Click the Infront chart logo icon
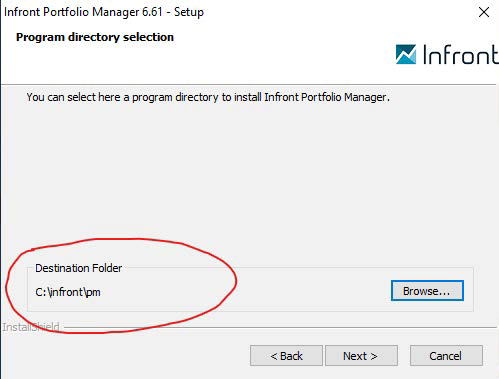This screenshot has height=379, width=499. (x=406, y=54)
